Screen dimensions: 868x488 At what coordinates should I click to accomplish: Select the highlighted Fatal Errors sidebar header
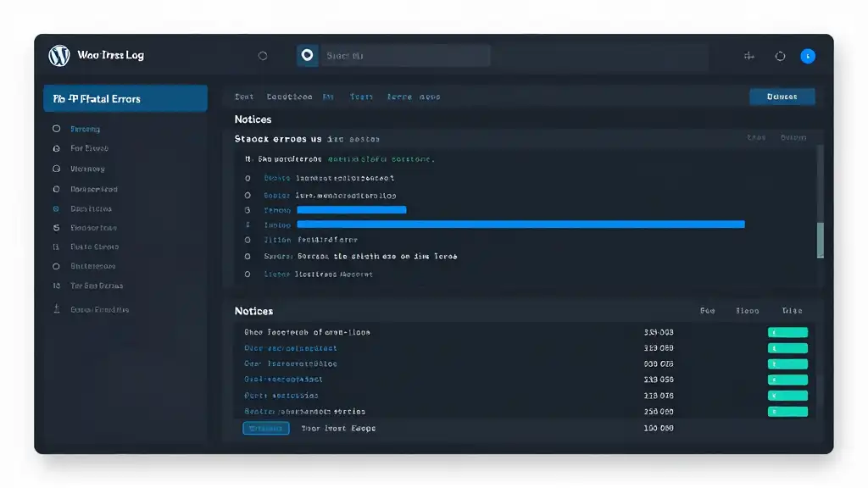(x=125, y=98)
